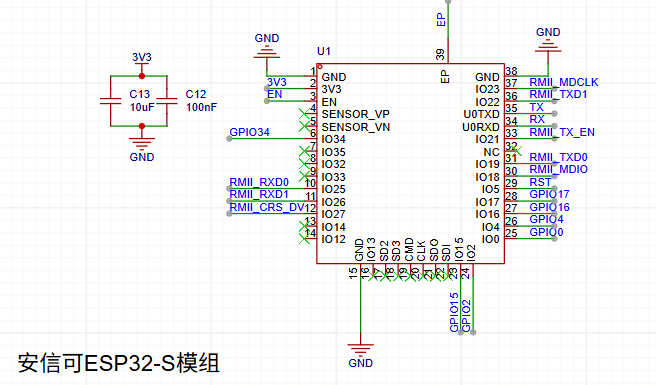Click the GPIO17 net label

[x=549, y=194]
